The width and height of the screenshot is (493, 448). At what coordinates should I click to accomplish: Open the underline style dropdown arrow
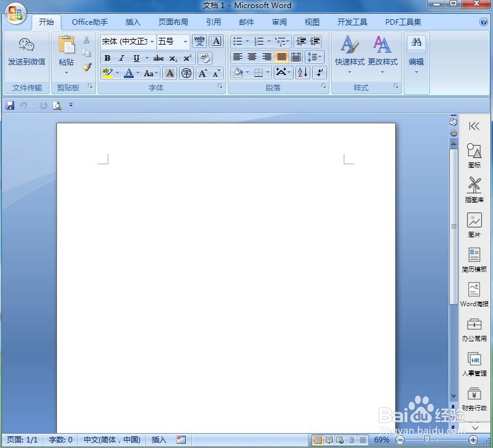[x=147, y=58]
